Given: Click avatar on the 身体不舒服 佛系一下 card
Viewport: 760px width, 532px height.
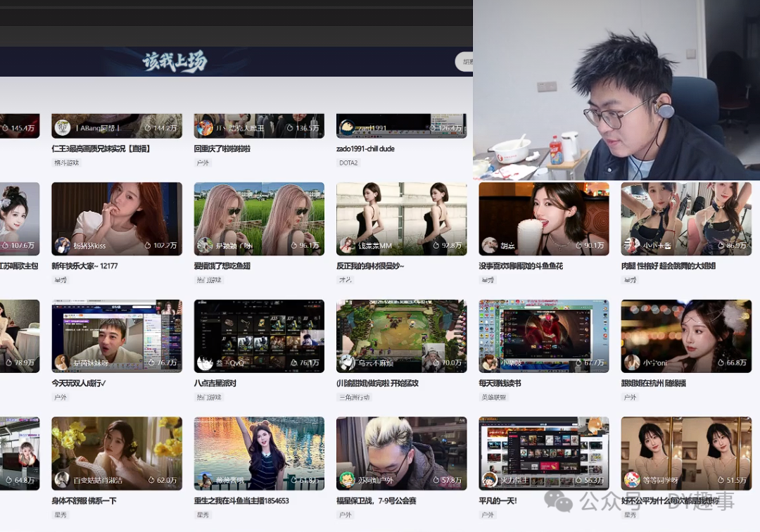Looking at the screenshot, I should click(x=63, y=480).
